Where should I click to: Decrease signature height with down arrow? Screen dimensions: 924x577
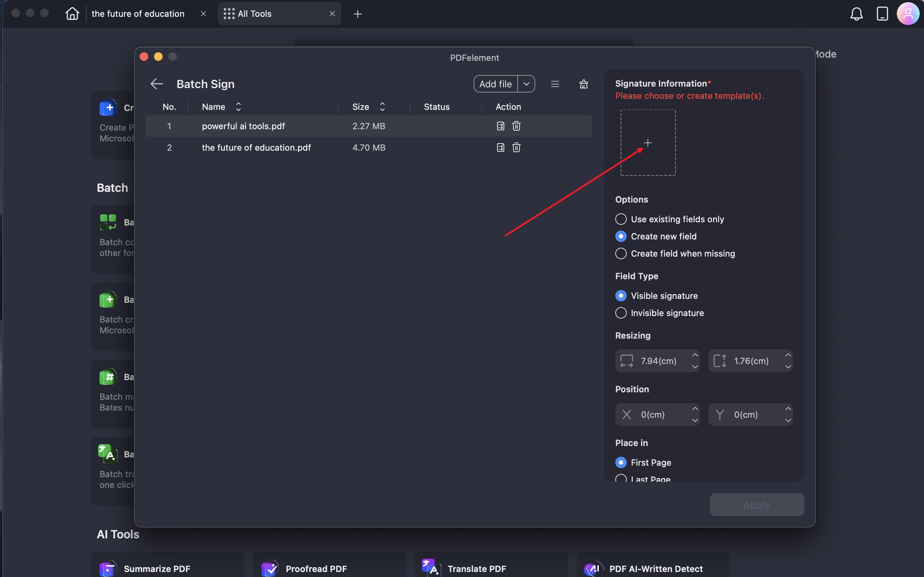[x=788, y=367]
